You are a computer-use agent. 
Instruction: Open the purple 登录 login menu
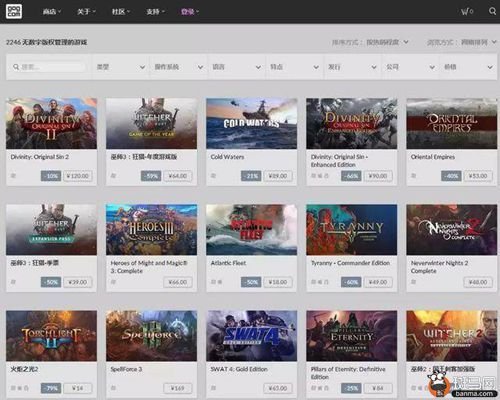click(x=190, y=12)
